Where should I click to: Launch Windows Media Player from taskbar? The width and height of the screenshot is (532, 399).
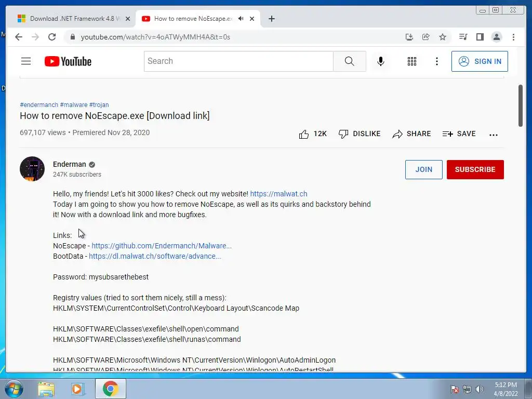point(77,389)
